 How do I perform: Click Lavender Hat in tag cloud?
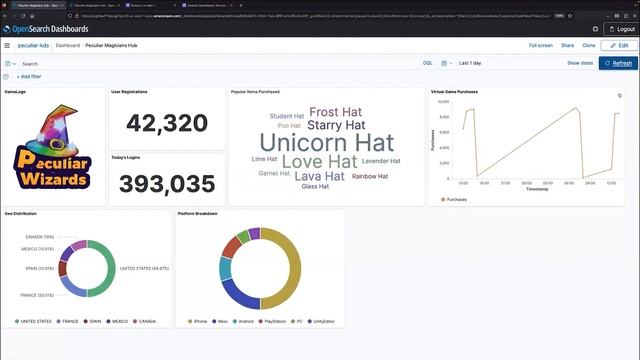click(x=381, y=161)
